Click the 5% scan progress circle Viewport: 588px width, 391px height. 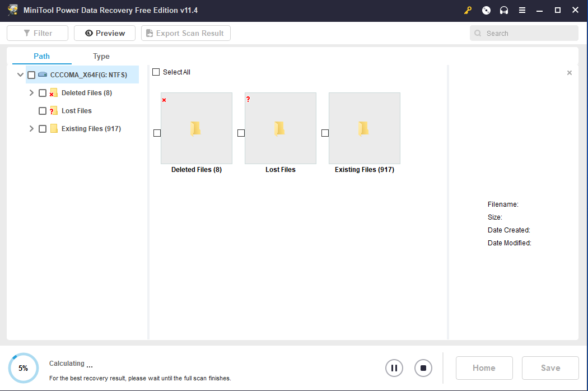[24, 368]
